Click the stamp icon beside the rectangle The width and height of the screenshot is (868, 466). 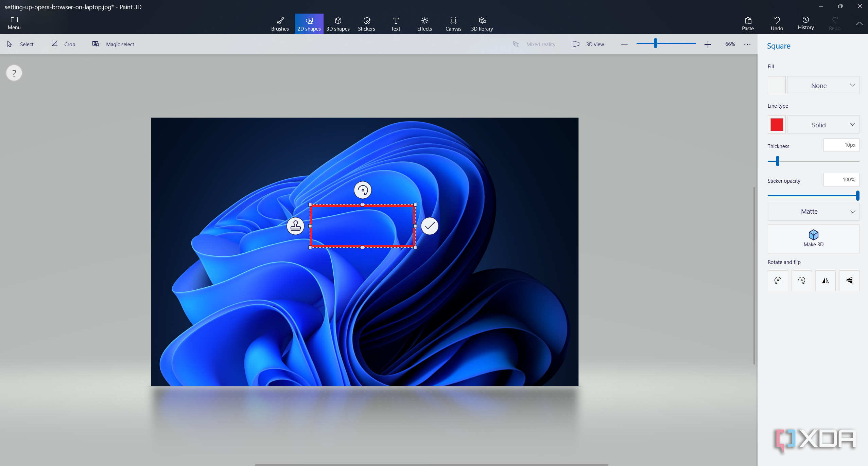[295, 226]
